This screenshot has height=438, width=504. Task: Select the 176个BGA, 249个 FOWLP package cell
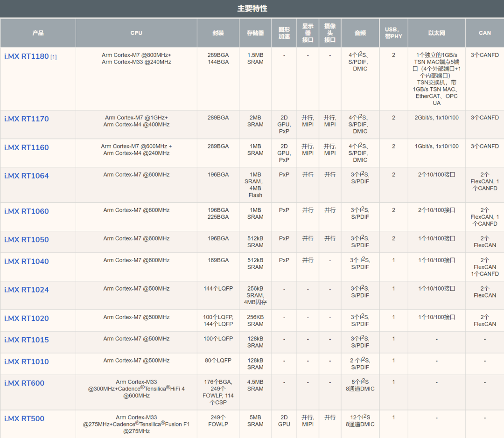(x=218, y=392)
